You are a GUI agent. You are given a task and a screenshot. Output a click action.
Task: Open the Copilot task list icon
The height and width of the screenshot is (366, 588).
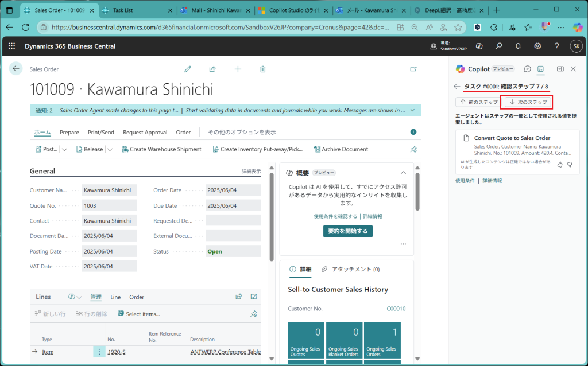pos(540,69)
